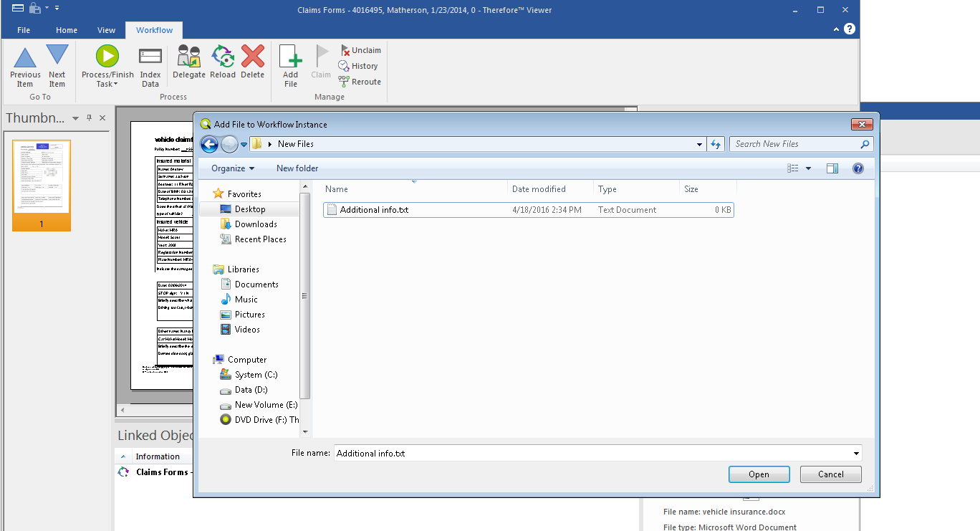Click the Reroute option
980x531 pixels.
[360, 82]
